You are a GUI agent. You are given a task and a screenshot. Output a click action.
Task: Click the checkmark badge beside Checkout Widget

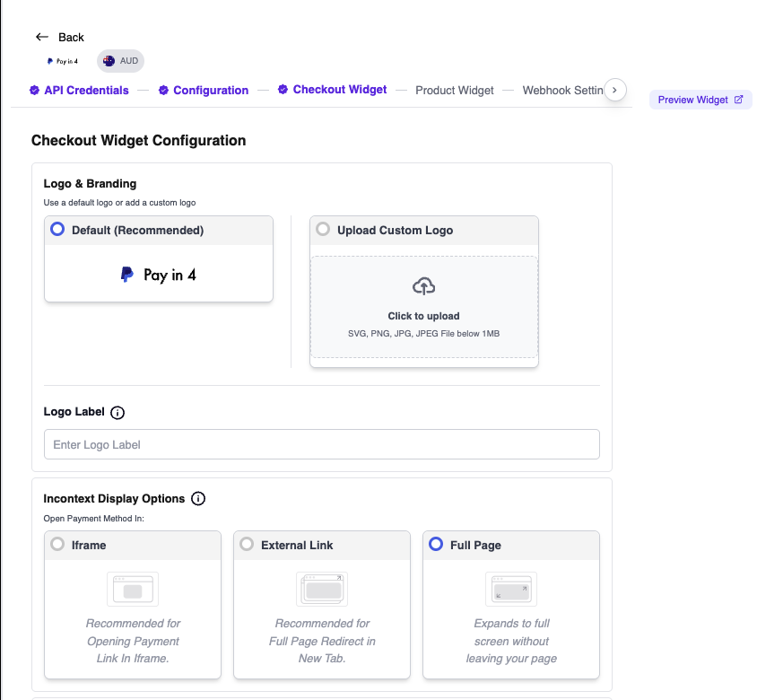[283, 90]
